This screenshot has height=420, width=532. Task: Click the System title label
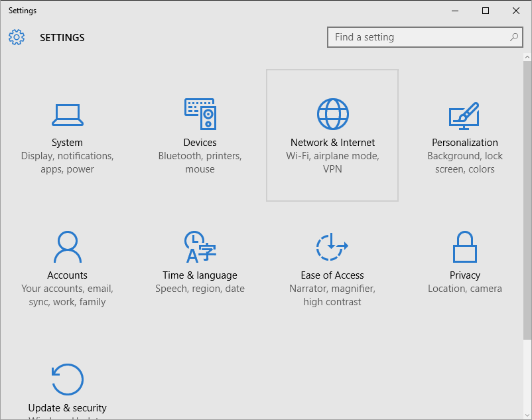coord(67,143)
